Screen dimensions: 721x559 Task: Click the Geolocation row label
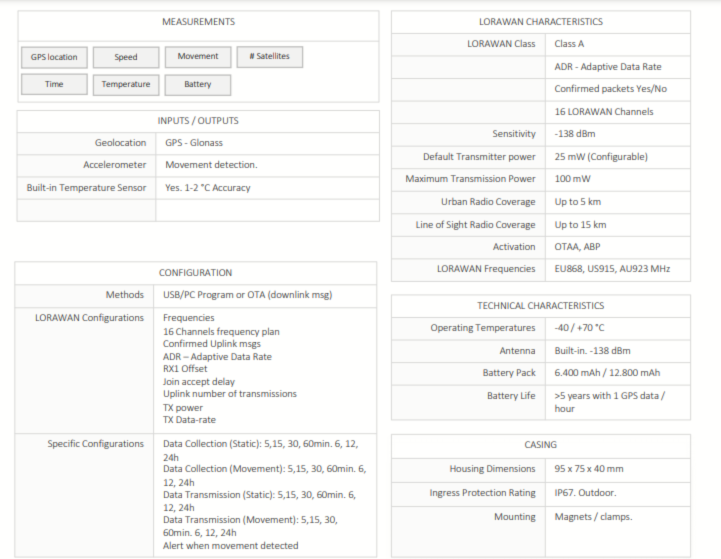coord(120,143)
